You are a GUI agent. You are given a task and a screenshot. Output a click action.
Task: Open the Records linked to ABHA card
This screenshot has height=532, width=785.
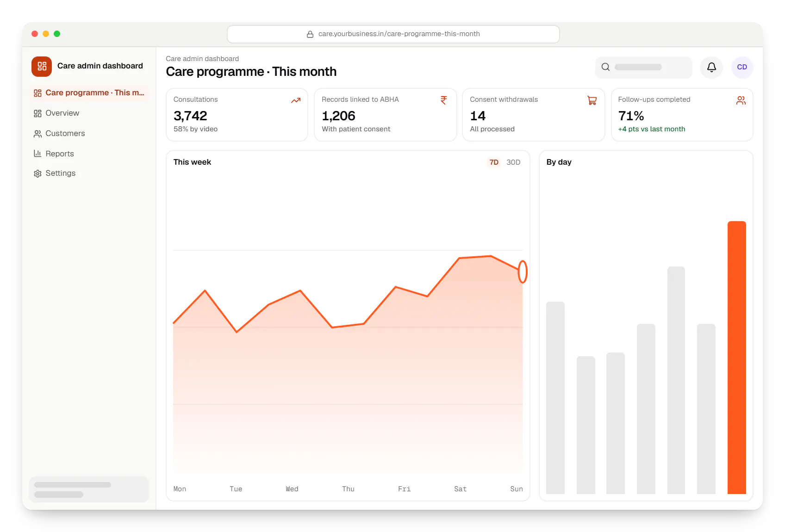385,115
